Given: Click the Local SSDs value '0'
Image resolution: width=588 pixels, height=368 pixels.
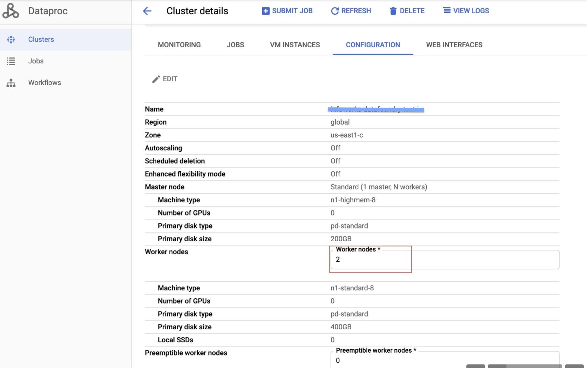Looking at the screenshot, I should (x=333, y=339).
